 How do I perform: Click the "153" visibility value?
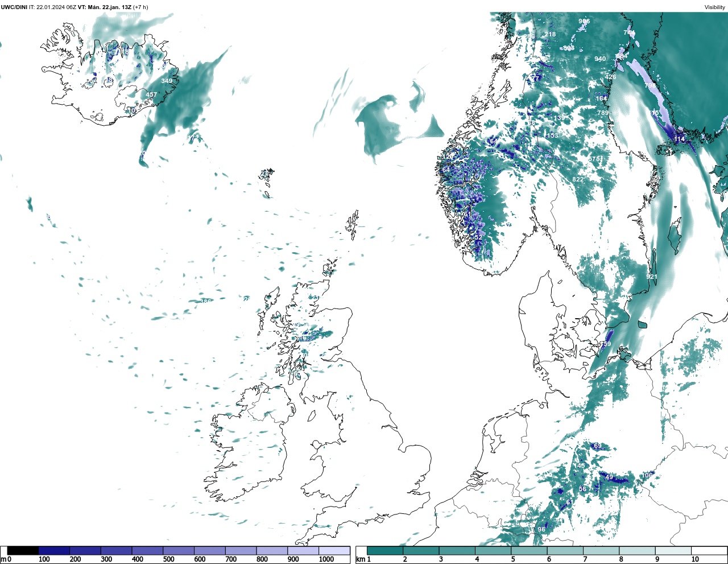click(x=552, y=135)
